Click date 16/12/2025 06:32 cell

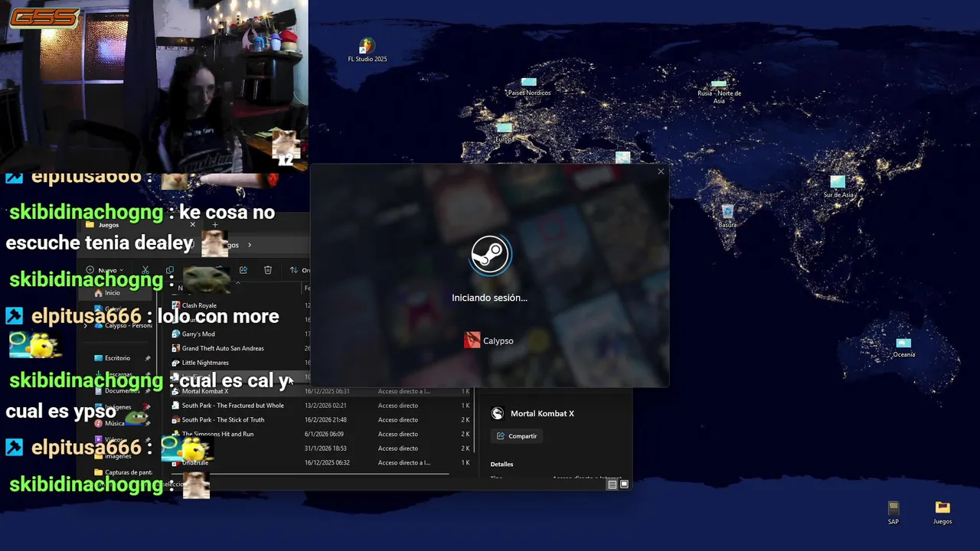click(x=327, y=463)
